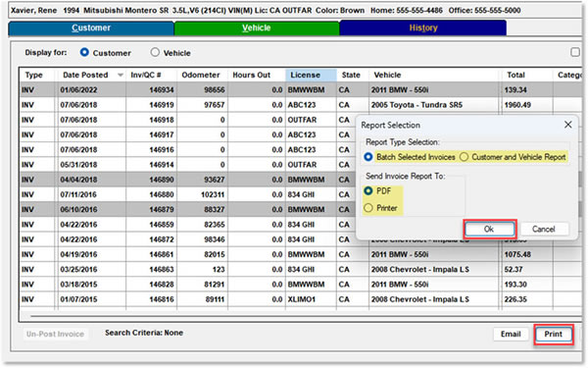Switch to the Vehicle tab
The image size is (588, 368).
(x=257, y=28)
